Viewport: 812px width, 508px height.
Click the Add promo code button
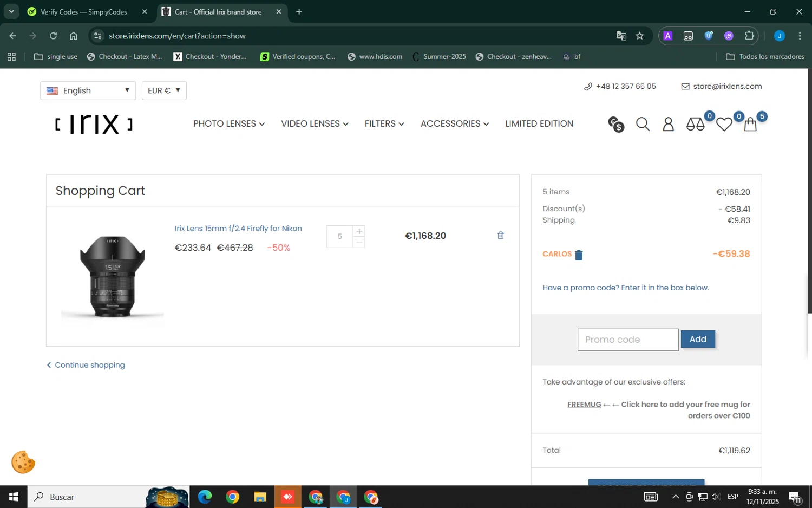[698, 339]
